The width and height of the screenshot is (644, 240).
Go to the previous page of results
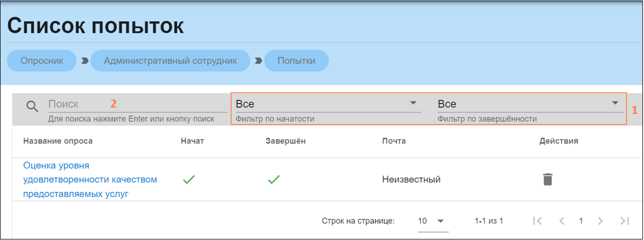pyautogui.click(x=562, y=221)
